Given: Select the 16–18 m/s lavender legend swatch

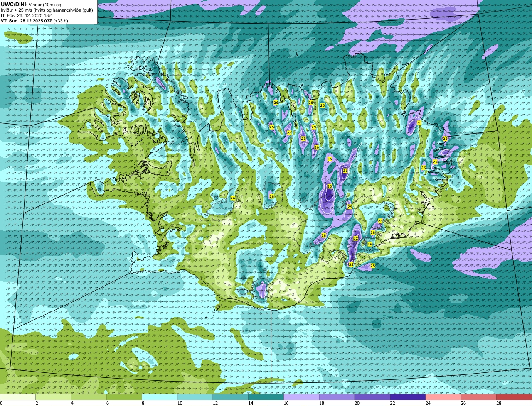Looking at the screenshot, I should click(302, 397).
